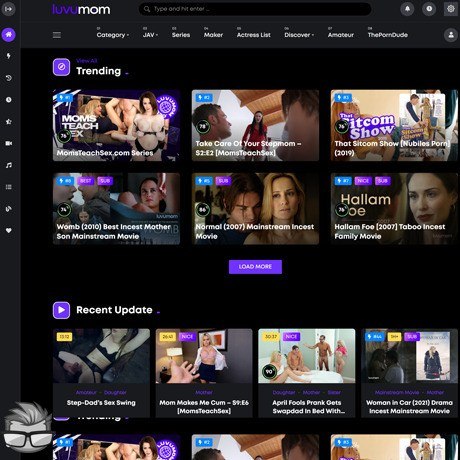Screen dimensions: 460x460
Task: Click the BEST badge on Womb card
Action: pos(86,181)
